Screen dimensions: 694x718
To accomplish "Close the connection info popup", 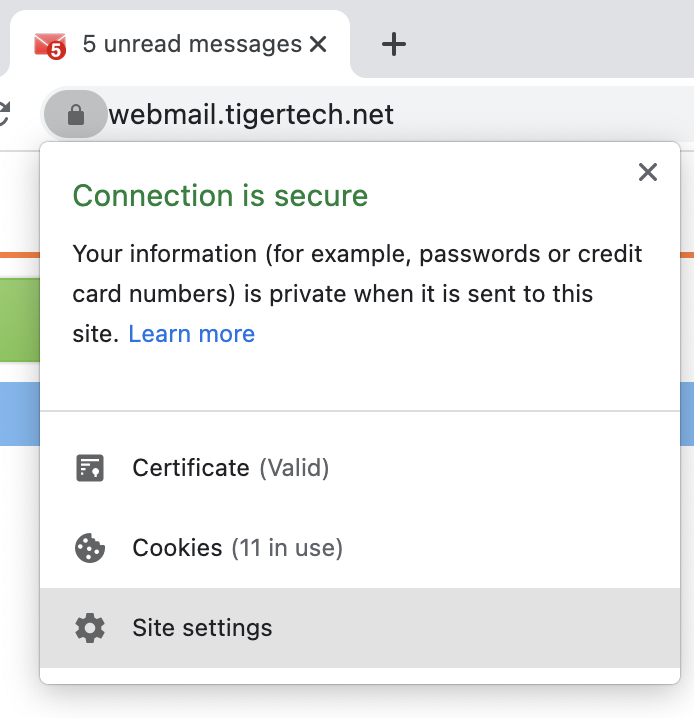I will (x=648, y=172).
